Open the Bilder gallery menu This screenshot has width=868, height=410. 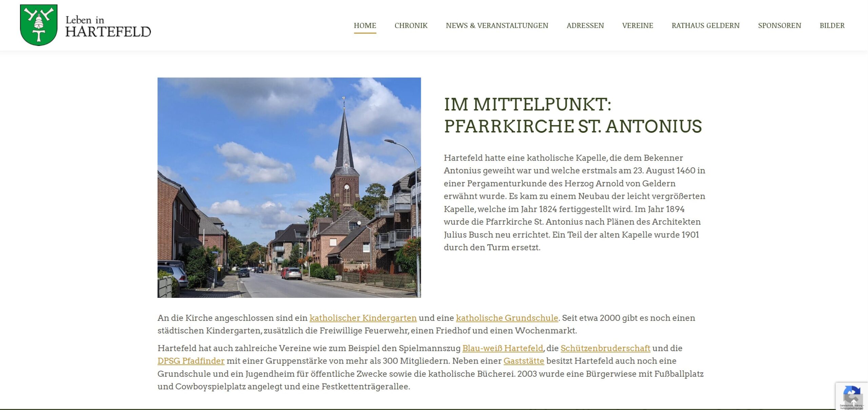pos(832,25)
